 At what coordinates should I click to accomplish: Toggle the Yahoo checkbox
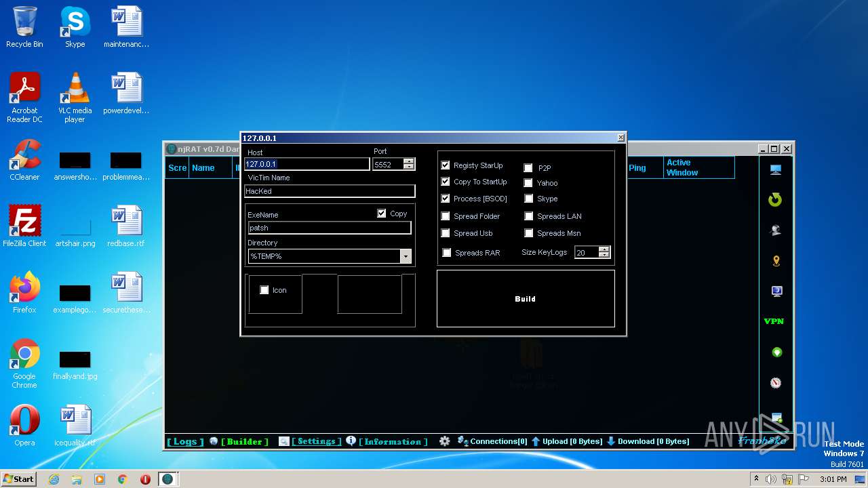pyautogui.click(x=528, y=183)
